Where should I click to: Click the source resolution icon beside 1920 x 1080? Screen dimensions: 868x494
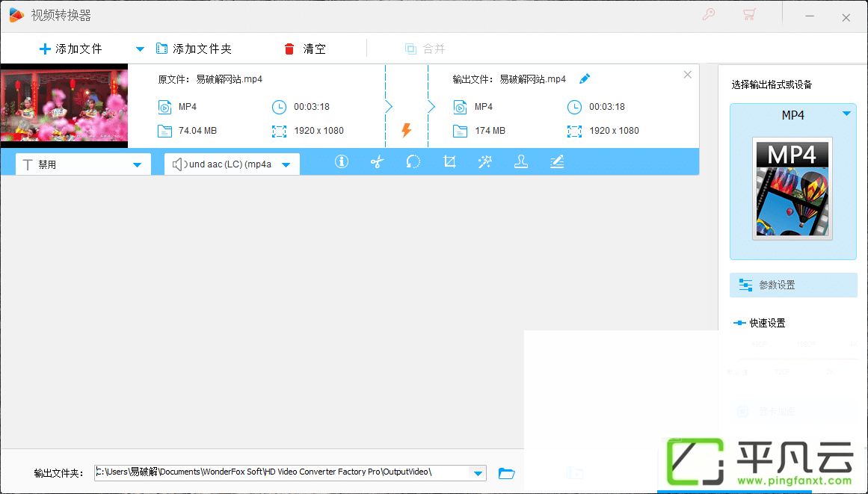point(279,131)
